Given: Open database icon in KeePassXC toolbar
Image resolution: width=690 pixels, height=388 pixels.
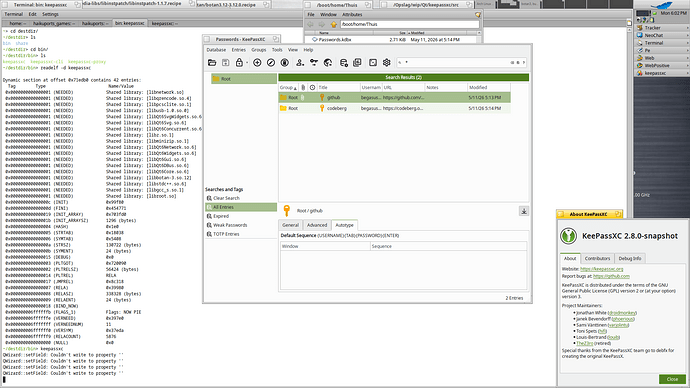Looking at the screenshot, I should (212, 62).
